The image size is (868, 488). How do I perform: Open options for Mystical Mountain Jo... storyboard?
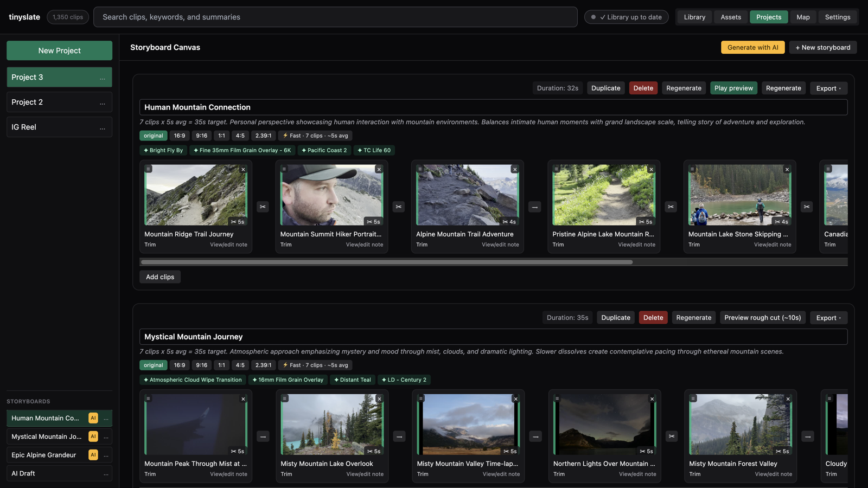tap(106, 436)
